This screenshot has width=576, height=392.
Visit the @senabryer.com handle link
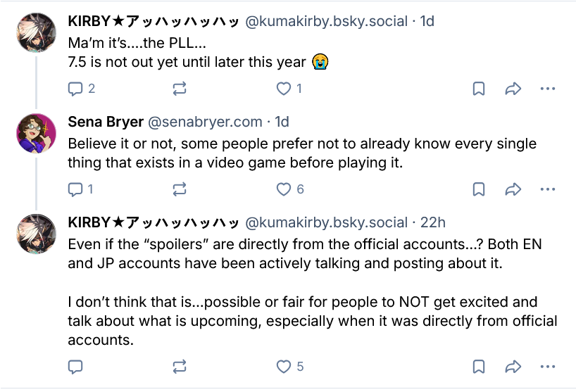[204, 122]
